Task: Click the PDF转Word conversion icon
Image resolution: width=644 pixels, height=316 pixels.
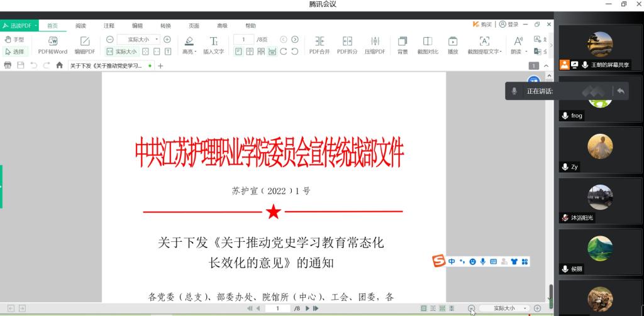Action: (x=53, y=41)
